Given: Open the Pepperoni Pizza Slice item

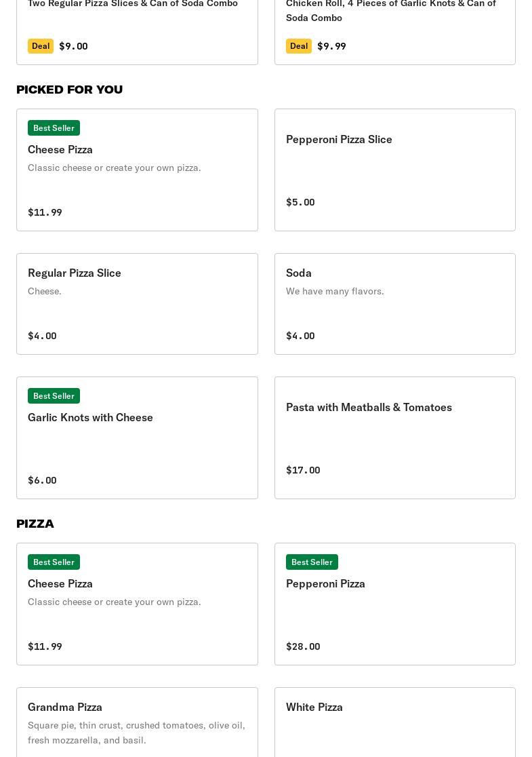Looking at the screenshot, I should (394, 170).
